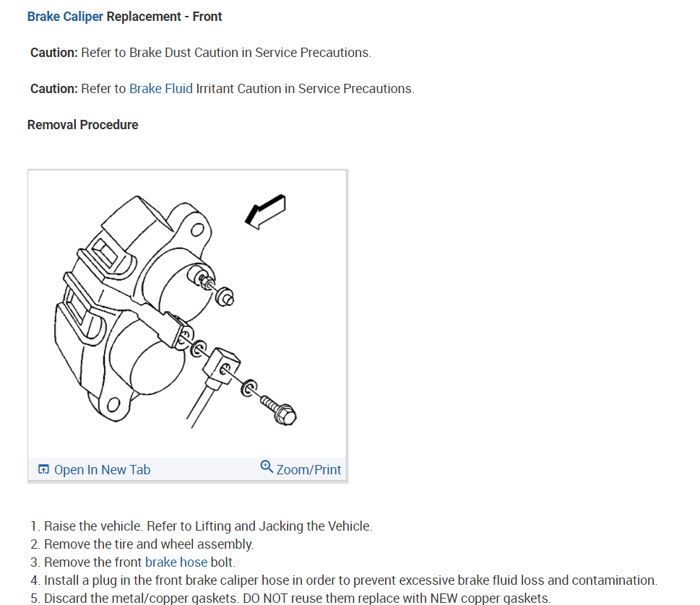Click step 1 Raise the vehicle text
Image resolution: width=700 pixels, height=605 pixels.
click(207, 526)
